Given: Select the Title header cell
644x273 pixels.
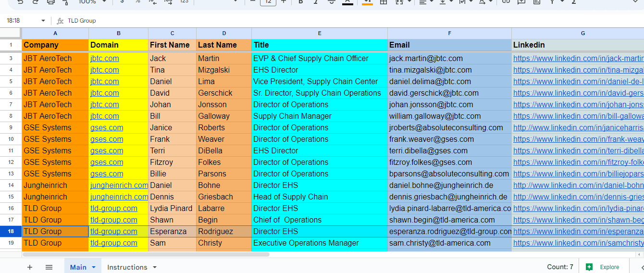Looking at the screenshot, I should point(320,45).
